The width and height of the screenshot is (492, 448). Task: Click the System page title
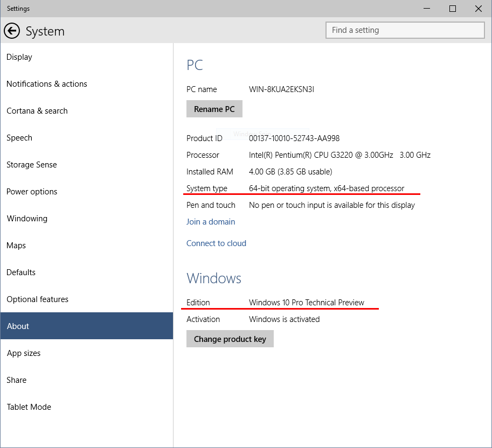coord(45,31)
